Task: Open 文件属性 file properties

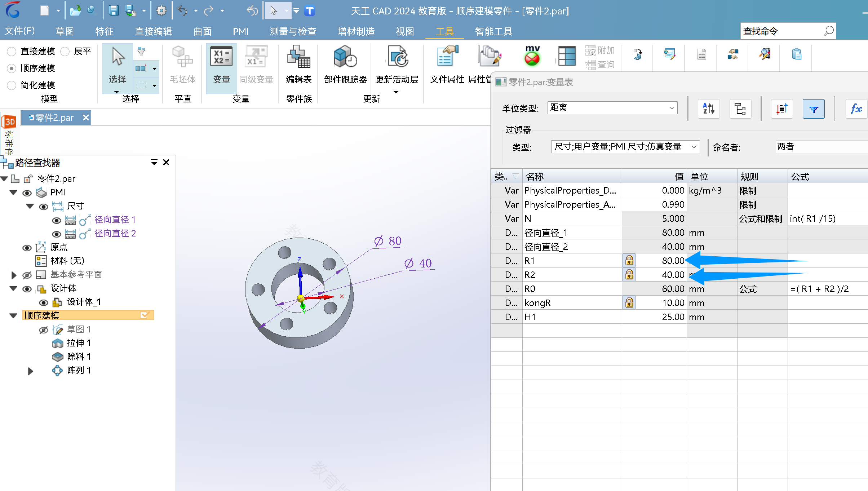Action: (447, 65)
